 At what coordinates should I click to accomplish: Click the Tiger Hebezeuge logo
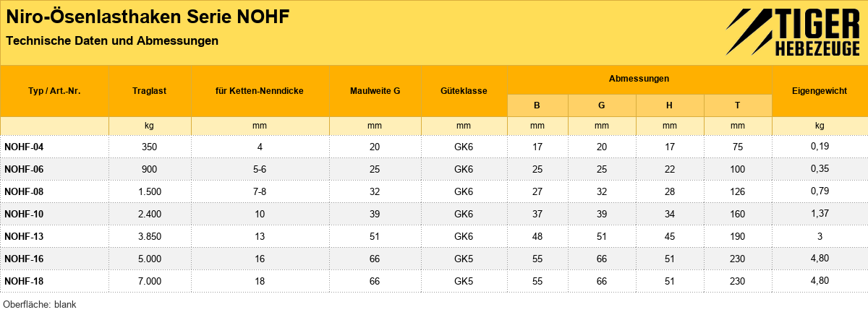click(793, 33)
